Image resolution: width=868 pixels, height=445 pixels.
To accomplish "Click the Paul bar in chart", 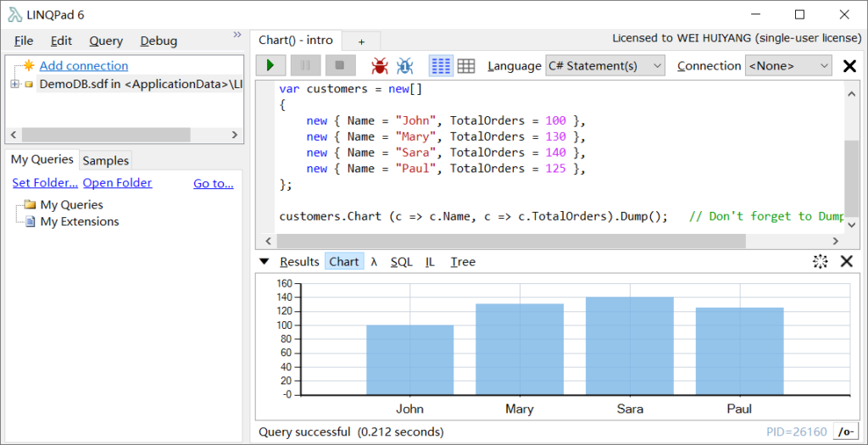I will (x=739, y=351).
